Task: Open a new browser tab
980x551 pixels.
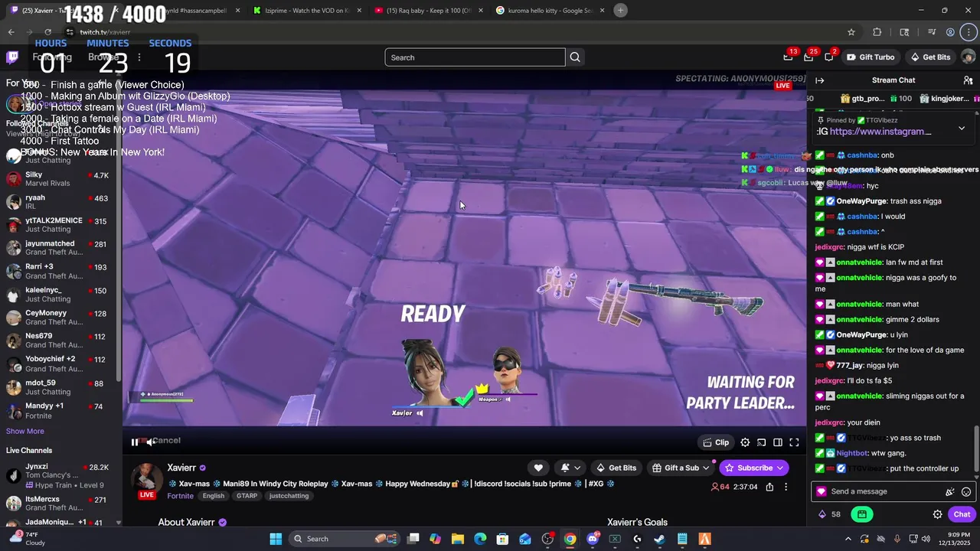Action: (x=620, y=10)
